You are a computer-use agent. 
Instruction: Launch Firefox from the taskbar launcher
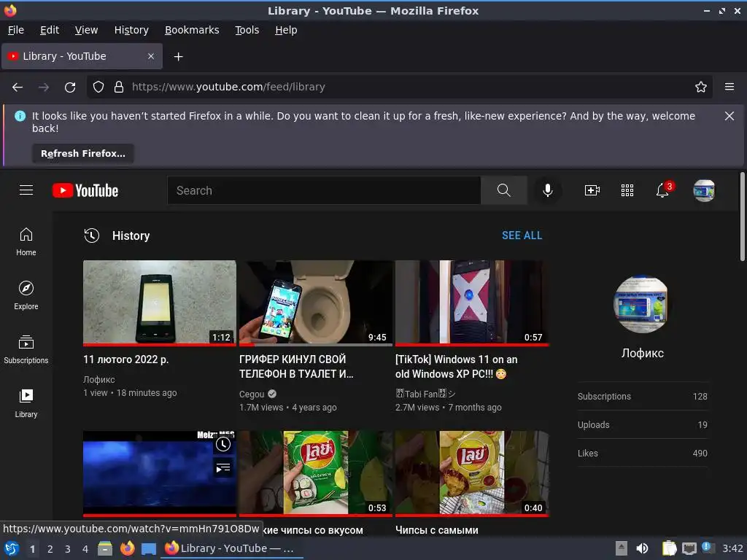(x=127, y=548)
